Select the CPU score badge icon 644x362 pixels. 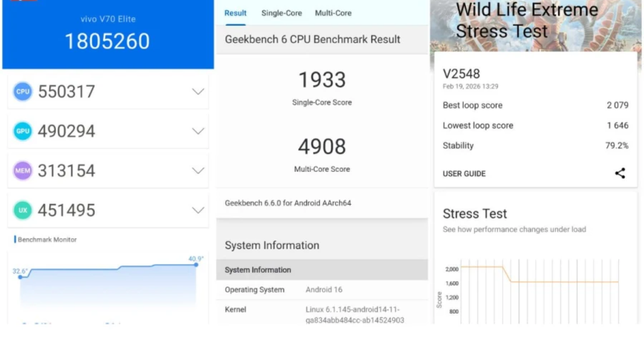(x=22, y=91)
